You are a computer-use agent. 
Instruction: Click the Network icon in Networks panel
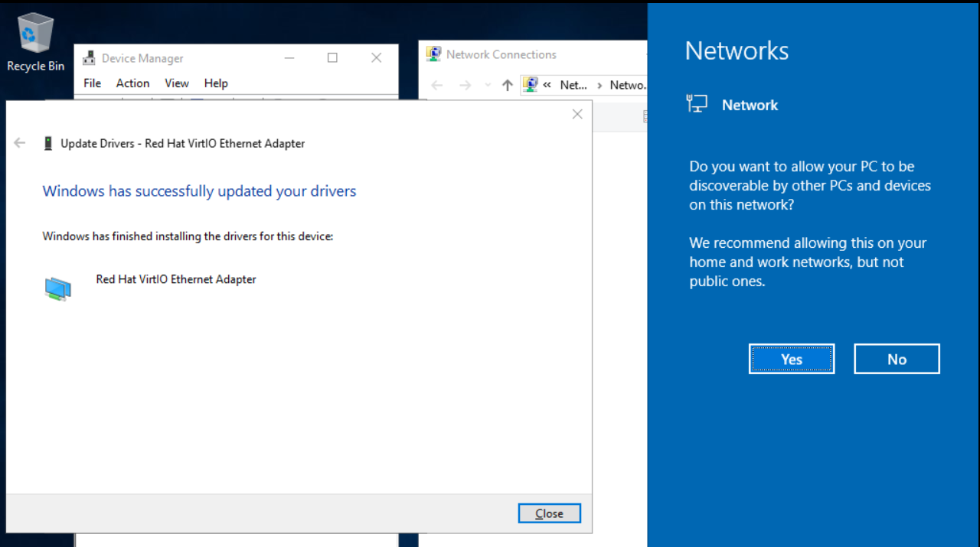697,105
